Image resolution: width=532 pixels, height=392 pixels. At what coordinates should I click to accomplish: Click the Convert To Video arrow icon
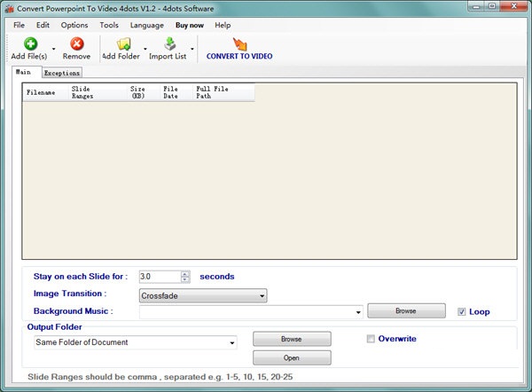pyautogui.click(x=240, y=44)
